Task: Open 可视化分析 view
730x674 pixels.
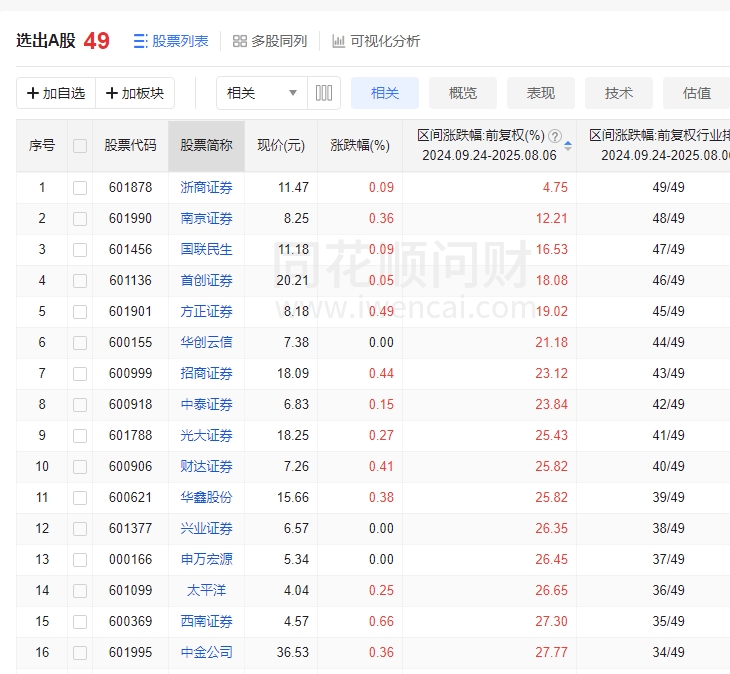Action: (x=376, y=41)
